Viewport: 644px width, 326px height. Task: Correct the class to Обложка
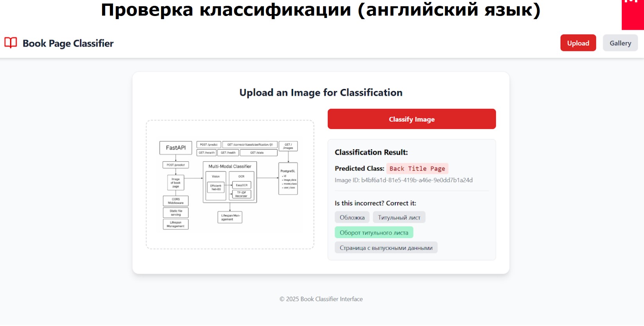pos(352,217)
